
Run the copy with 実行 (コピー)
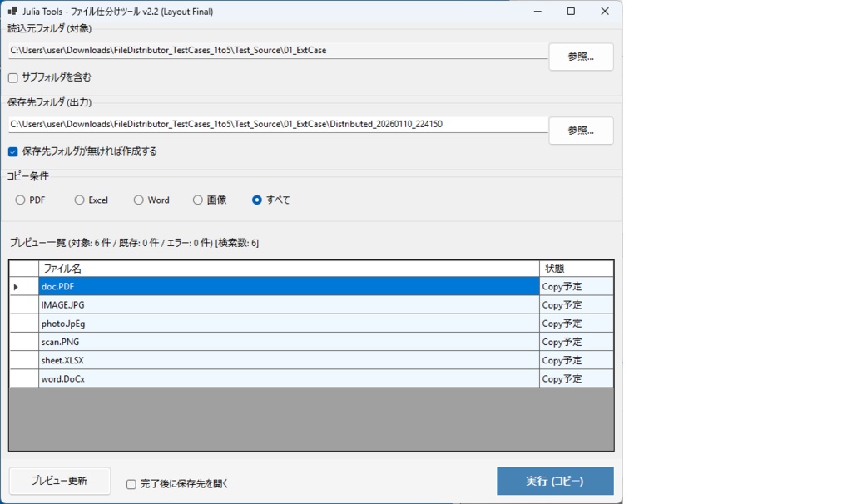pos(555,481)
